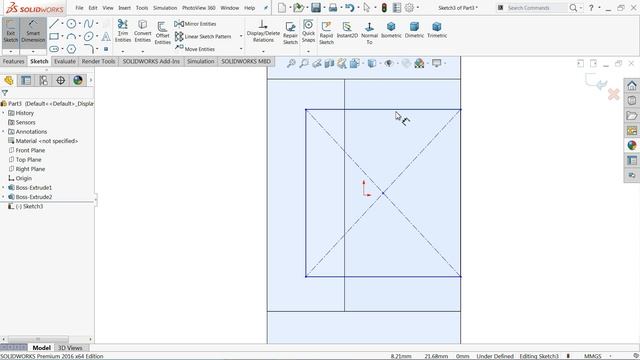The image size is (640, 360).
Task: Click the Save icon in title bar
Action: click(316, 8)
